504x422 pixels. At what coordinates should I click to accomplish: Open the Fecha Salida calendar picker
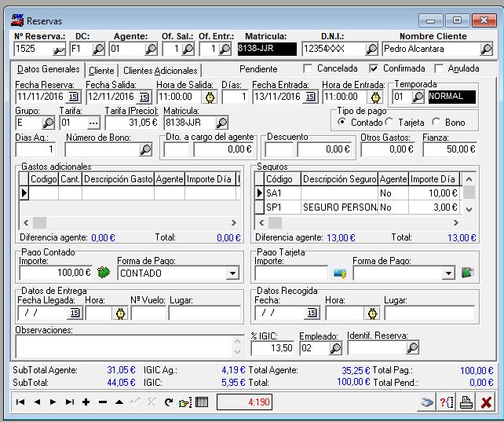pyautogui.click(x=144, y=97)
